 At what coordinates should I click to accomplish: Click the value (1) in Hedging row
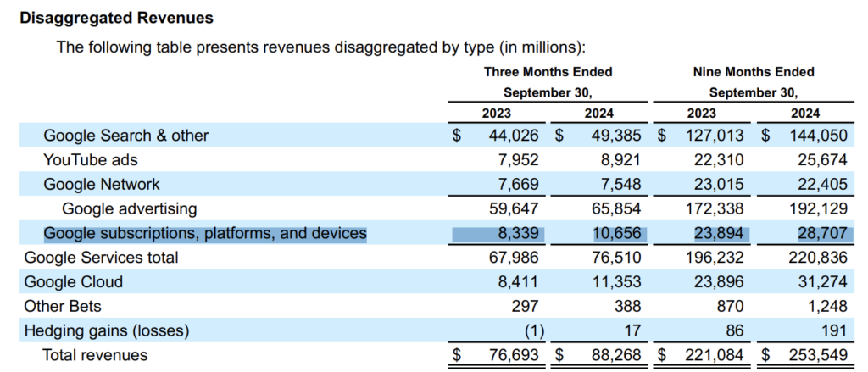pos(535,331)
